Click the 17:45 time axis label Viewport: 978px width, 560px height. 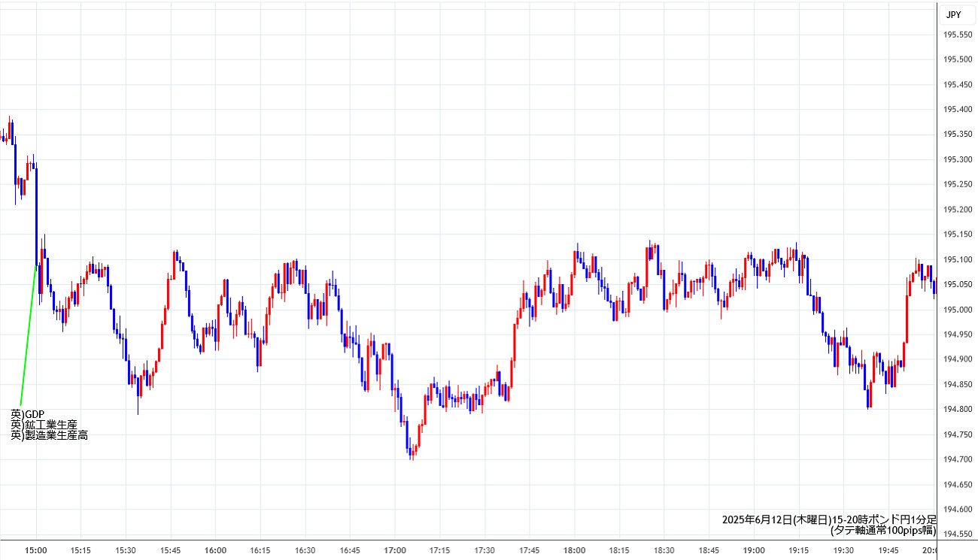[x=530, y=550]
